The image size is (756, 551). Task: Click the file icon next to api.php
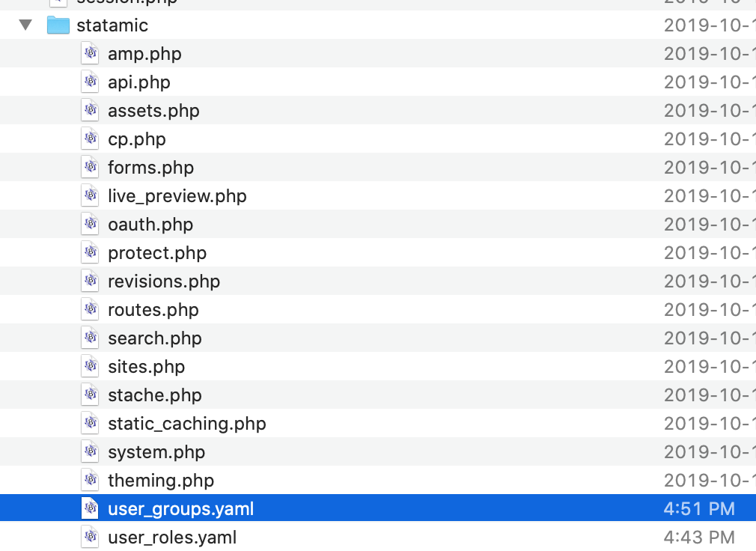90,82
